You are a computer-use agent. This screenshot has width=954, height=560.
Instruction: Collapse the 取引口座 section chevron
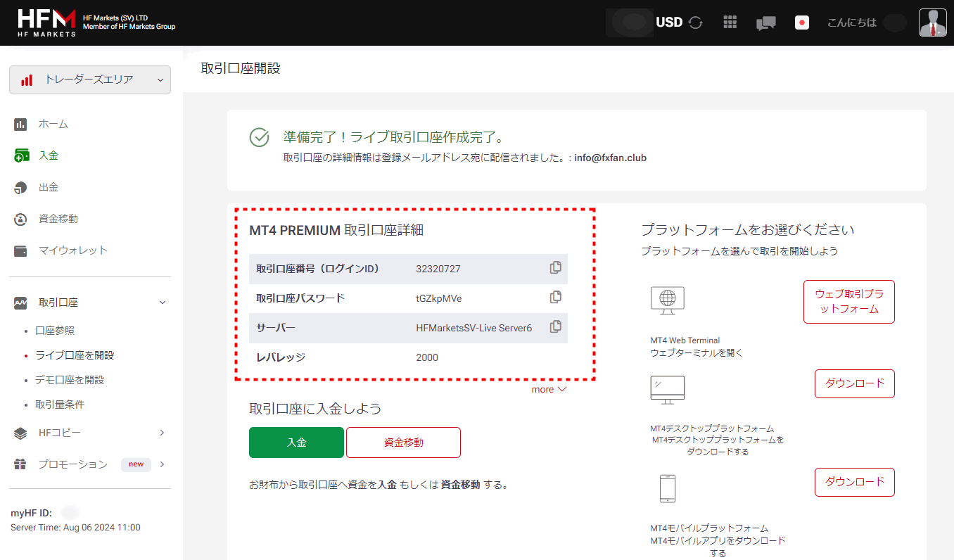point(163,303)
